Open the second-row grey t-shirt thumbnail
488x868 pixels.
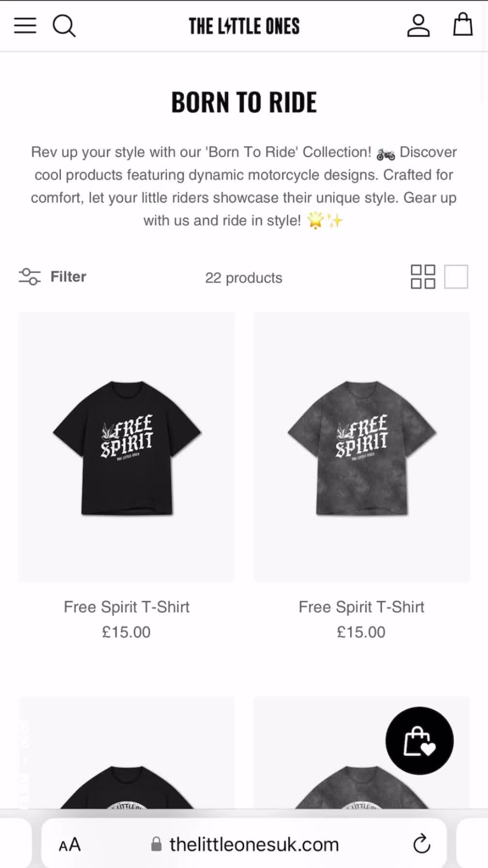point(362,753)
